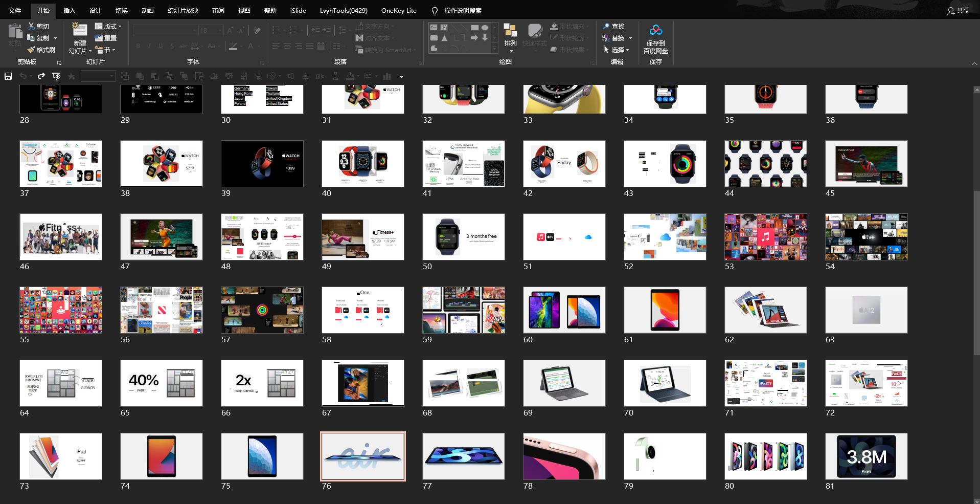Select slide 66 thumbnail showing 2x
The width and height of the screenshot is (980, 504).
tap(262, 383)
